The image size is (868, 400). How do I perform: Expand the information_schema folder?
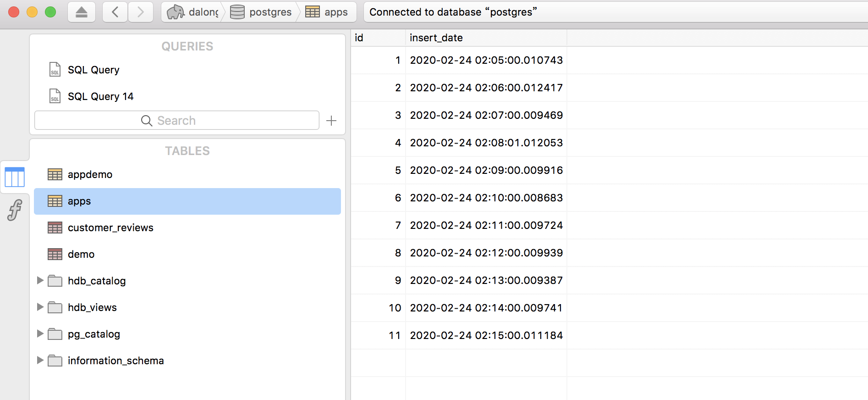point(40,360)
